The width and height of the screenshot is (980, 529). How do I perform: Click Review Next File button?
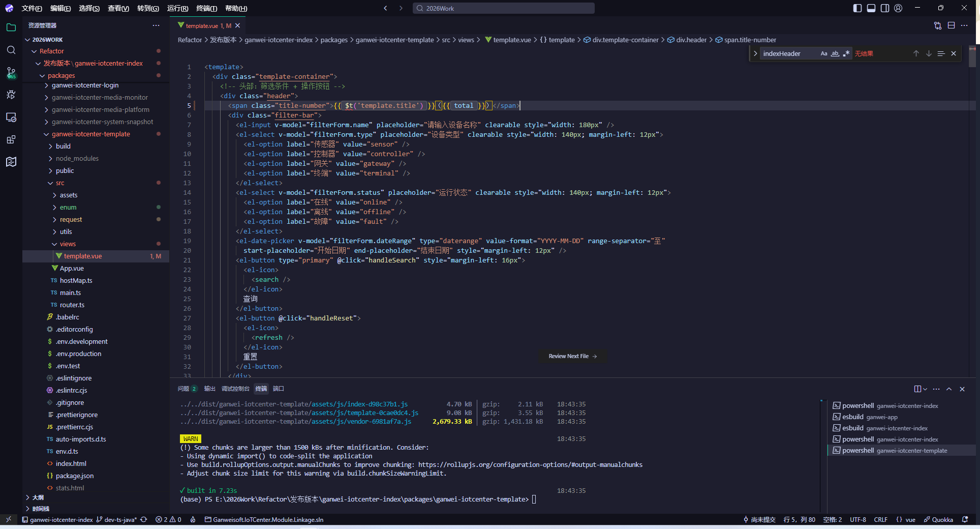572,356
